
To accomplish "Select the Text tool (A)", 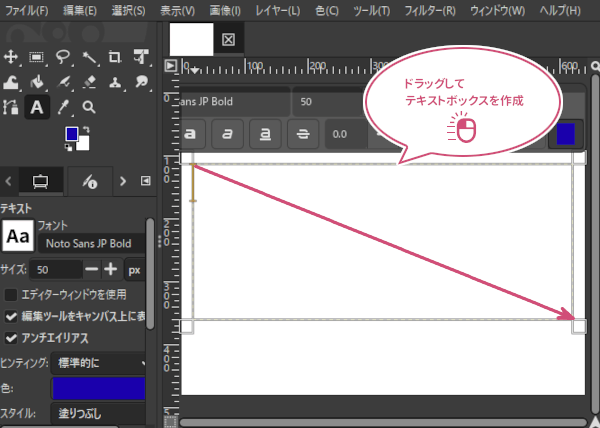I will (x=37, y=107).
